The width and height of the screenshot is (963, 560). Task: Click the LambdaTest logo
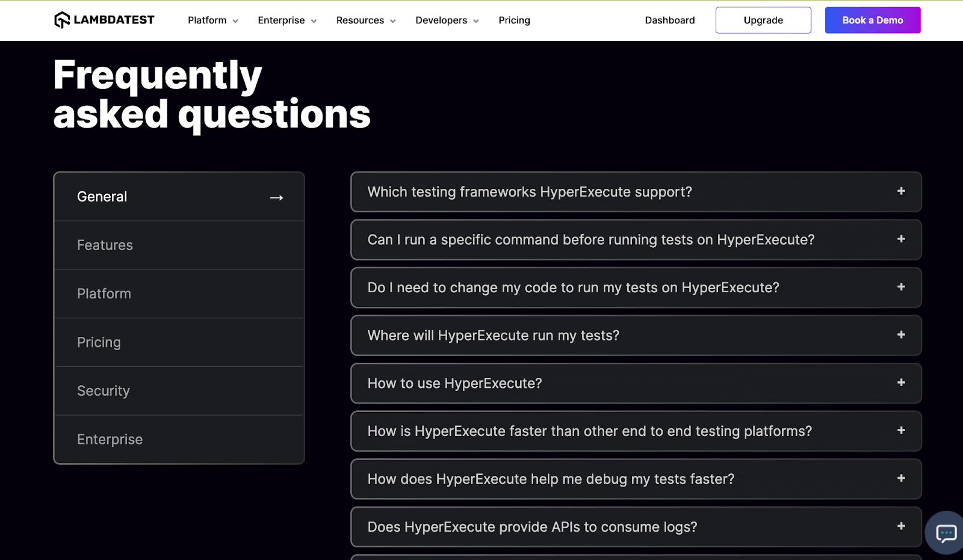pos(104,20)
